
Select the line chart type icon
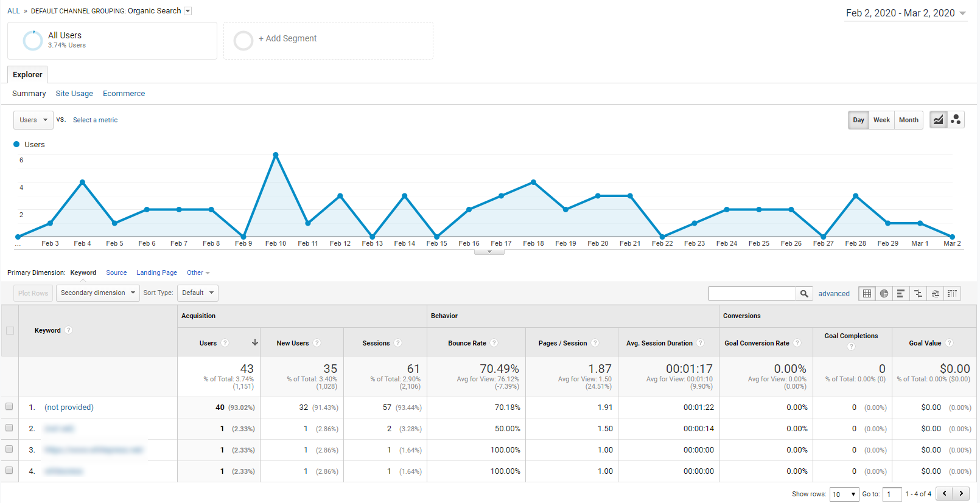tap(939, 120)
